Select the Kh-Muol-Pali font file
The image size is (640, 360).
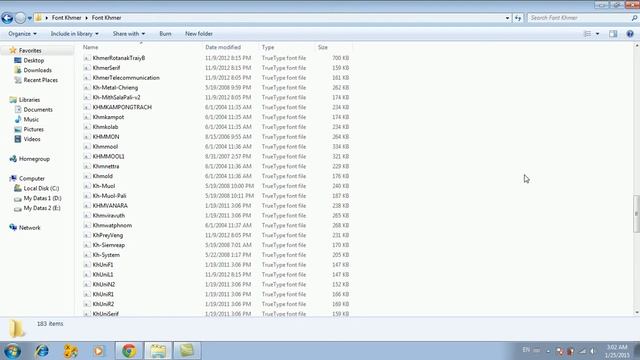coord(109,196)
